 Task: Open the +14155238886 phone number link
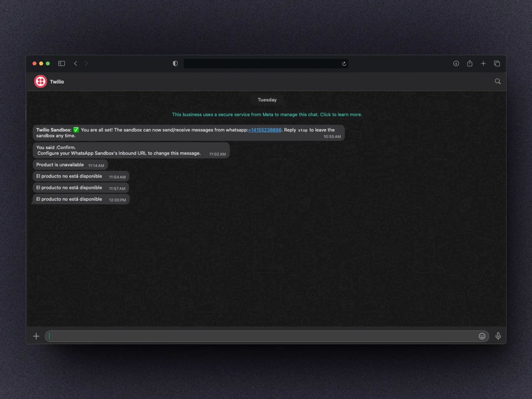tap(265, 130)
